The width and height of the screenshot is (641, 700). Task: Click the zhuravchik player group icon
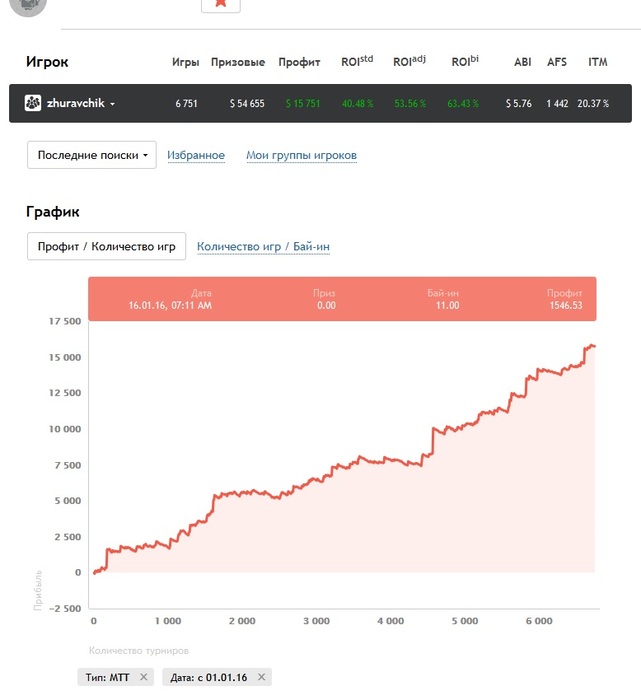tap(33, 103)
